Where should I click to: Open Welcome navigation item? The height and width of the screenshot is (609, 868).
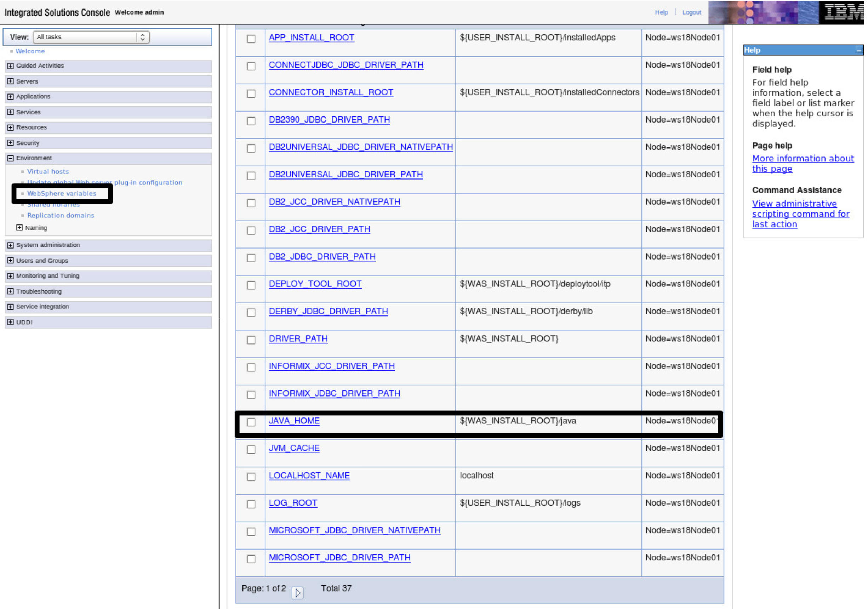[x=30, y=51]
